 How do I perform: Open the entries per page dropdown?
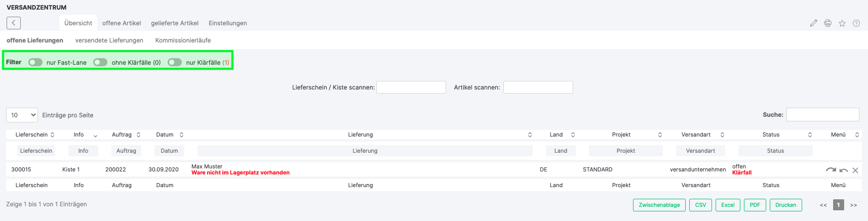[22, 115]
